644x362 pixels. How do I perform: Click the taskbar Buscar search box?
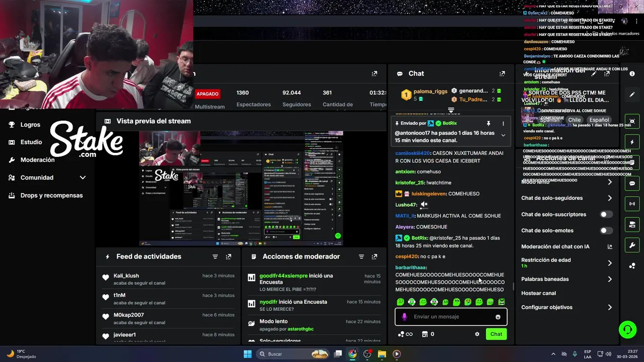[294, 354]
